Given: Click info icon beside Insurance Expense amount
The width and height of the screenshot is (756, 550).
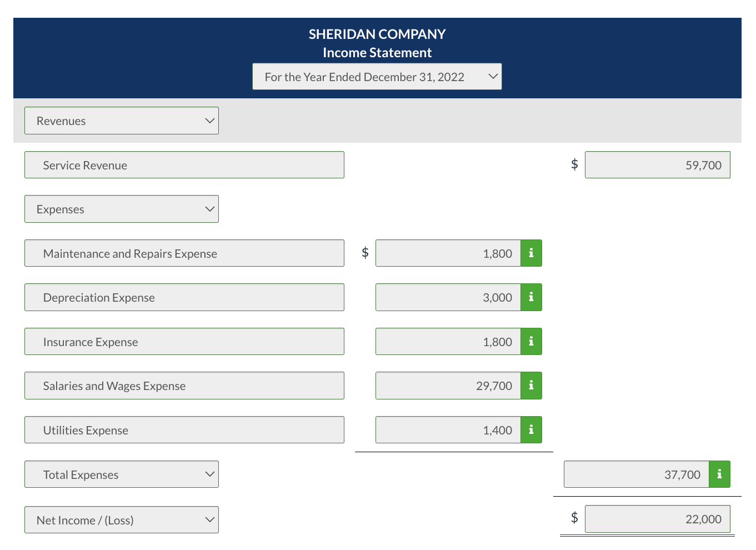Looking at the screenshot, I should pos(531,342).
